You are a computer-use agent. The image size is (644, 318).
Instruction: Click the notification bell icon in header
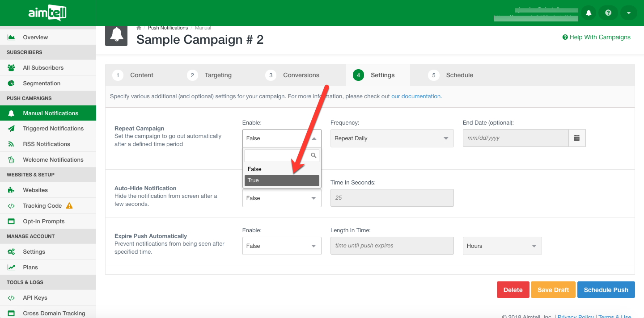pyautogui.click(x=589, y=13)
